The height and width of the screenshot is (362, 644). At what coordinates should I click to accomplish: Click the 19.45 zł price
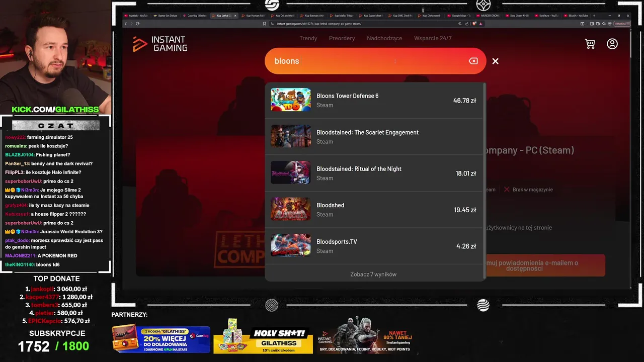465,210
